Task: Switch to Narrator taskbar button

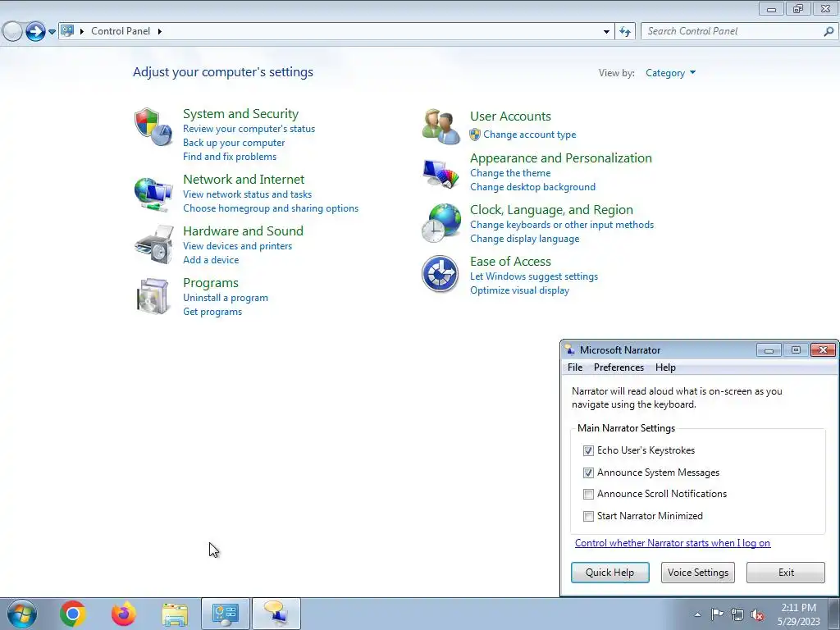Action: (276, 614)
